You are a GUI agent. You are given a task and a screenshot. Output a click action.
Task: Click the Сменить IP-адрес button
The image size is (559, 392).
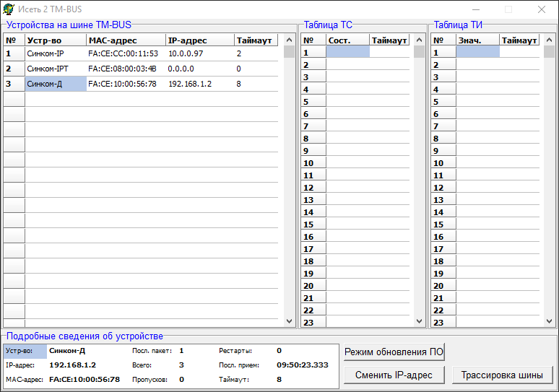click(x=394, y=375)
